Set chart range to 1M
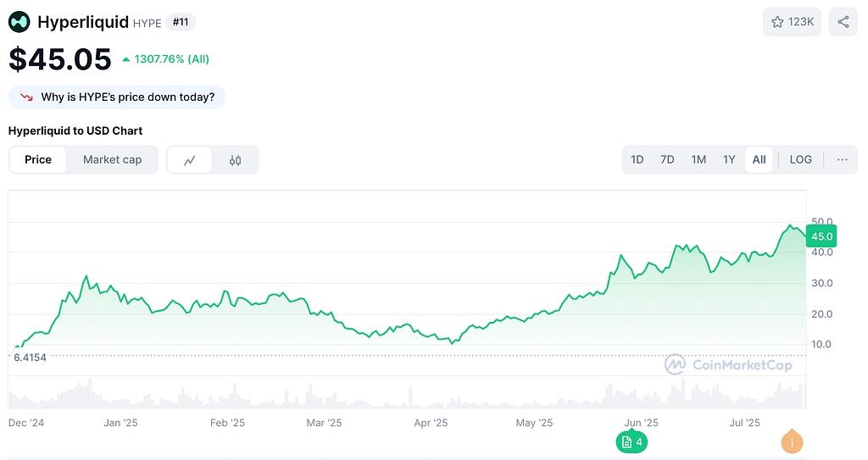The height and width of the screenshot is (460, 868). pos(698,159)
